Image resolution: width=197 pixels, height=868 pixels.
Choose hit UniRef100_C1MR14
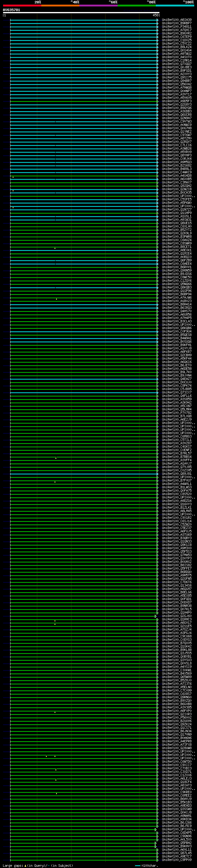tap(176, 60)
